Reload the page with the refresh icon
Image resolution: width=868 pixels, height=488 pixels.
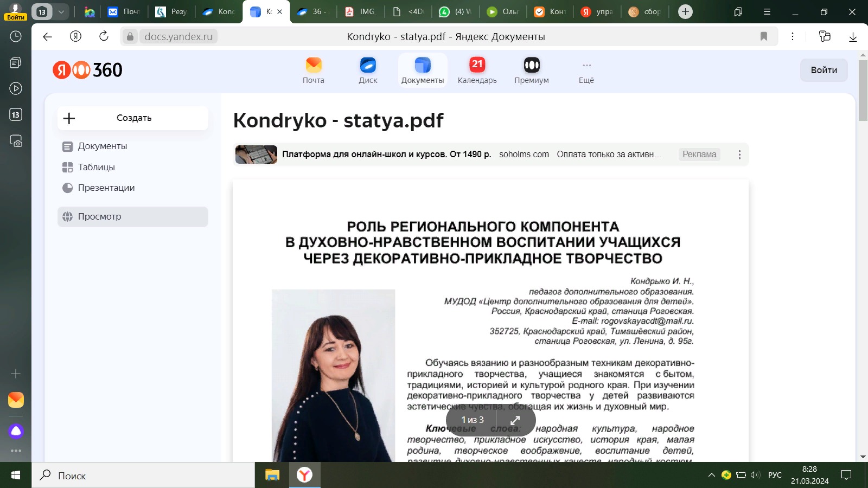[x=104, y=36]
